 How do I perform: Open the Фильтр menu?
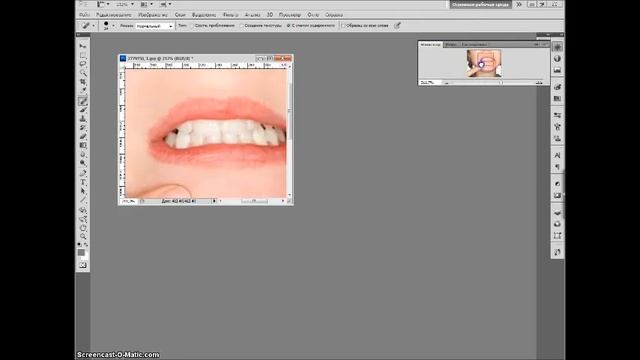[x=231, y=15]
